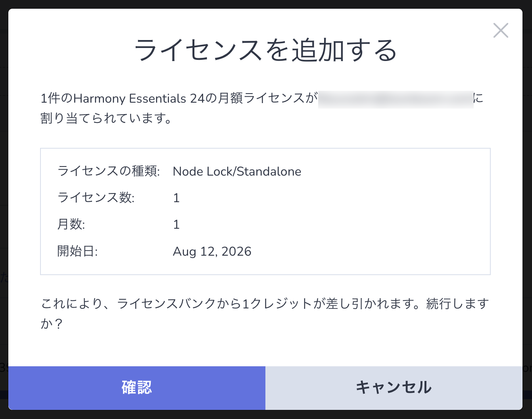Image resolution: width=532 pixels, height=419 pixels.
Task: Click the 開始日 label
Action: [77, 251]
